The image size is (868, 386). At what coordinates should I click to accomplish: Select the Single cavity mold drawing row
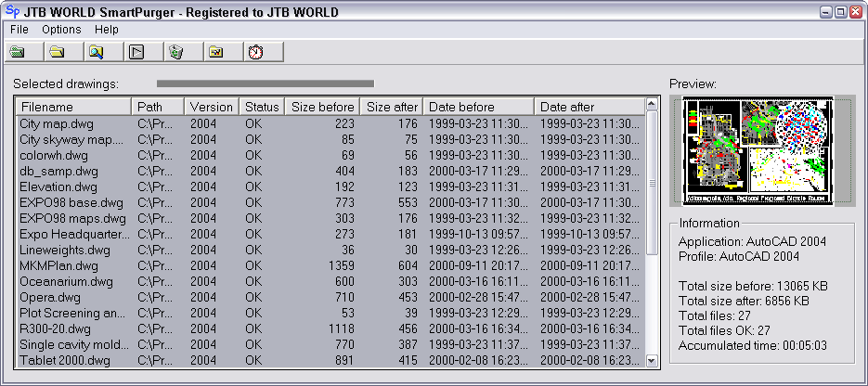point(330,344)
